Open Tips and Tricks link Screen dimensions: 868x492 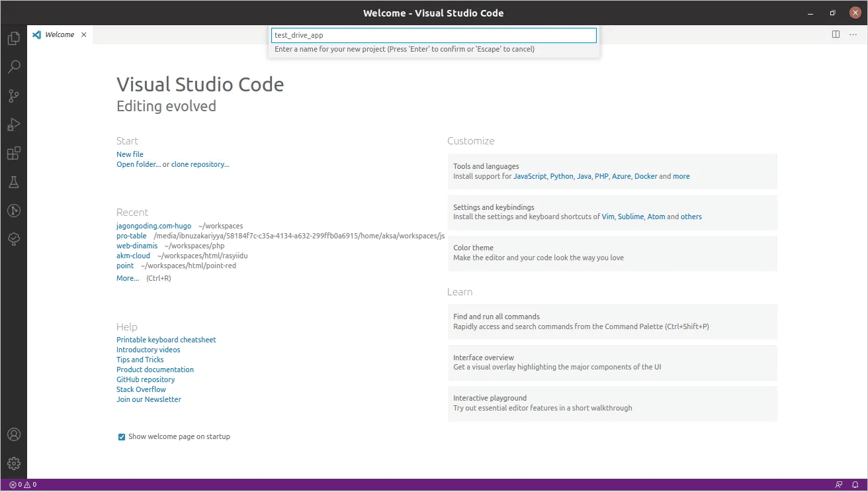tap(140, 360)
